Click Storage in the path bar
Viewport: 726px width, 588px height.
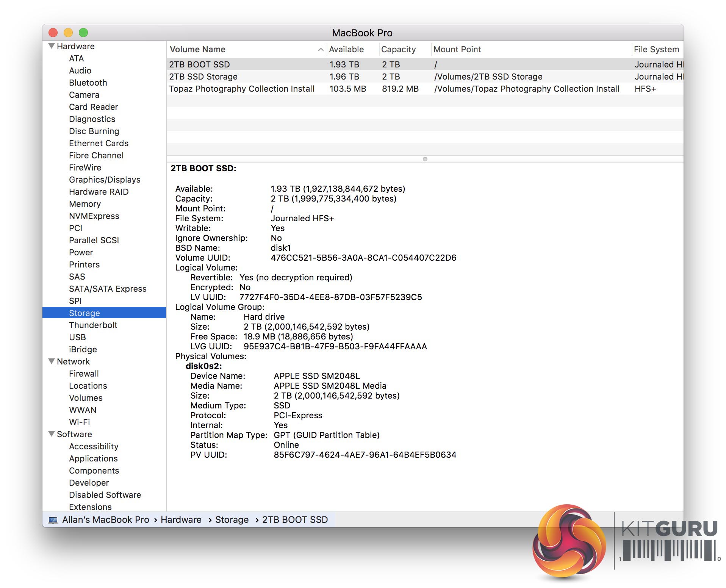232,520
